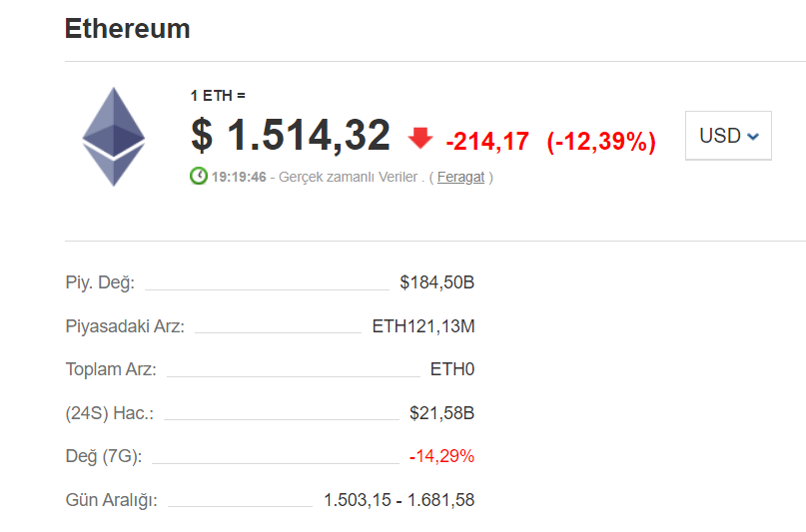Click the Piy. Değ label
Image resolution: width=806 pixels, height=532 pixels.
(100, 282)
